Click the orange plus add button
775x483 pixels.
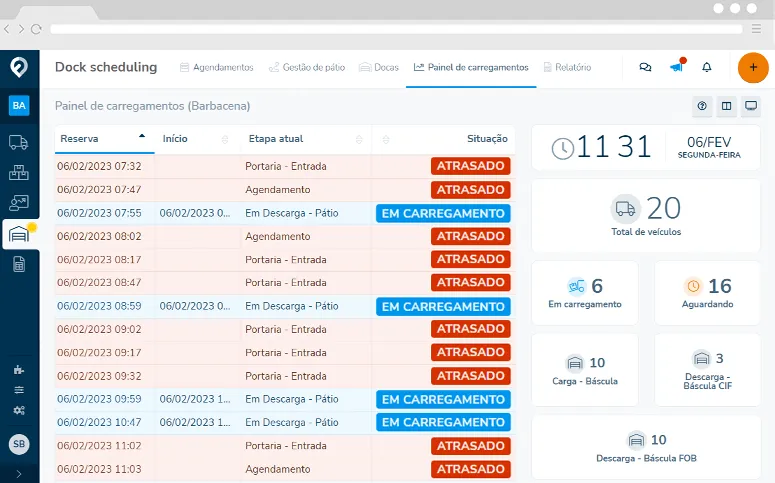[753, 67]
